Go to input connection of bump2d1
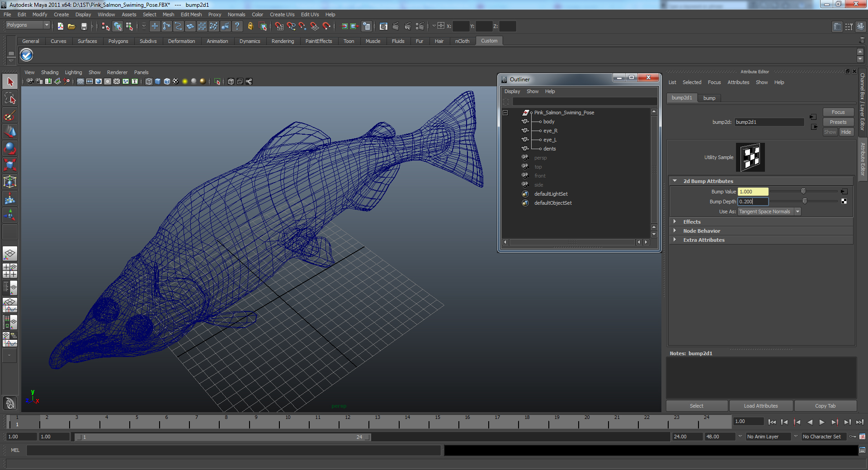Screen dimensions: 868x470 pos(813,117)
